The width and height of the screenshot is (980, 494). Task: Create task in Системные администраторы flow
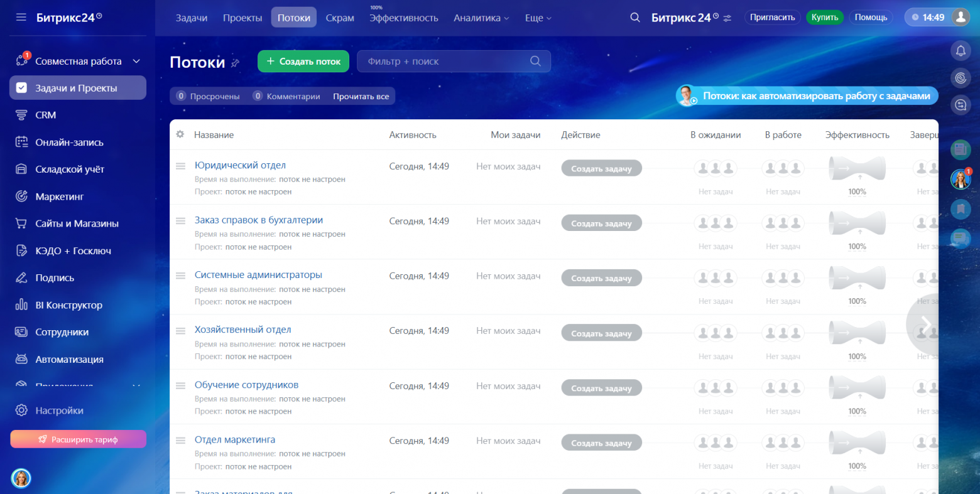[x=601, y=278]
